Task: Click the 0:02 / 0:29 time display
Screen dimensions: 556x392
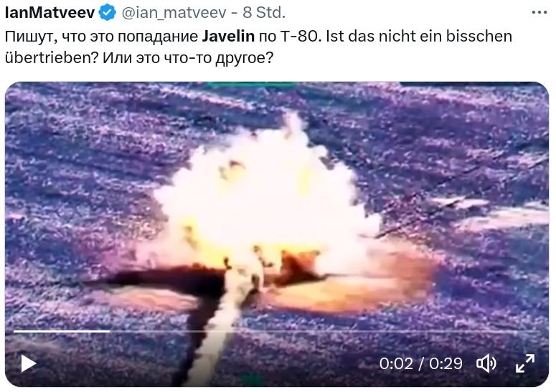Action: (421, 363)
